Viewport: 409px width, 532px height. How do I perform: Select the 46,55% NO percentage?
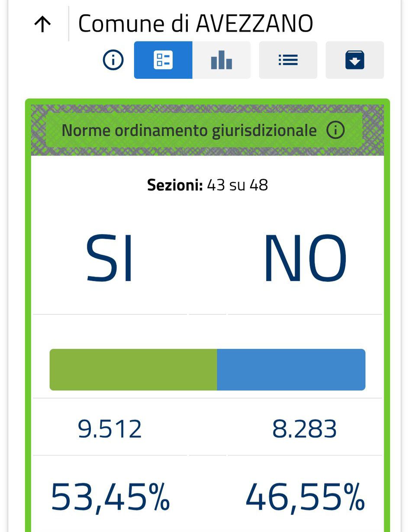tap(305, 497)
